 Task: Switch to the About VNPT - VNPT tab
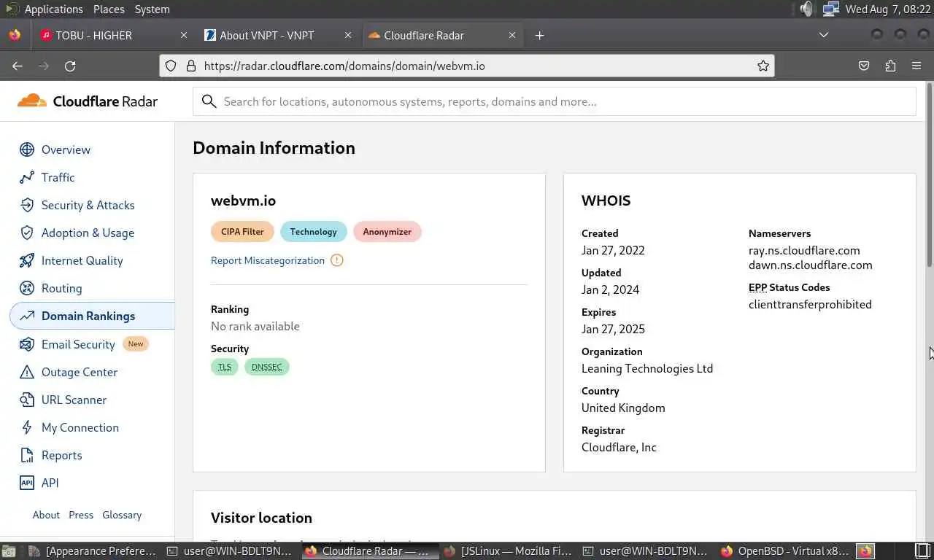[x=277, y=35]
